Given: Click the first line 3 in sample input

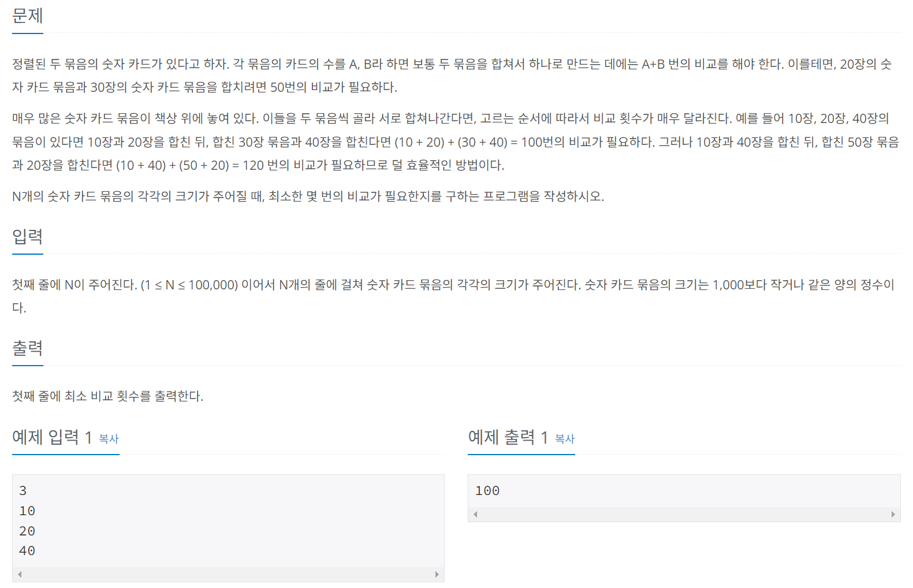Looking at the screenshot, I should point(23,491).
